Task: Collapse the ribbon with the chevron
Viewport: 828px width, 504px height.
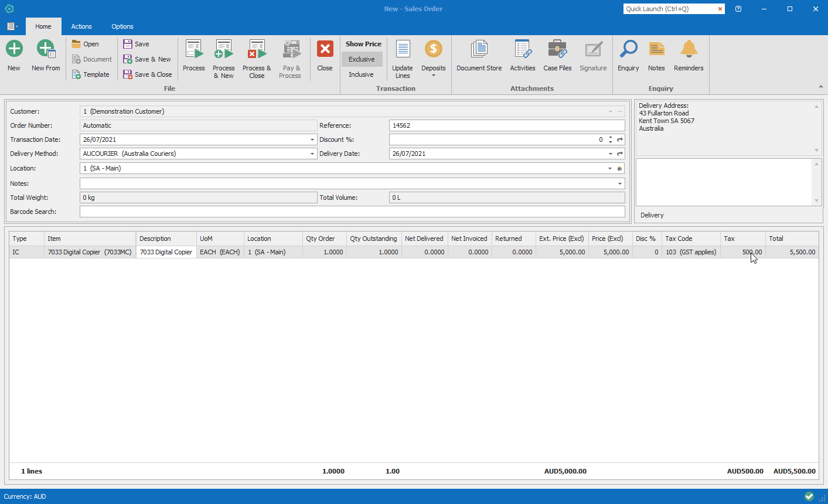Action: point(820,87)
